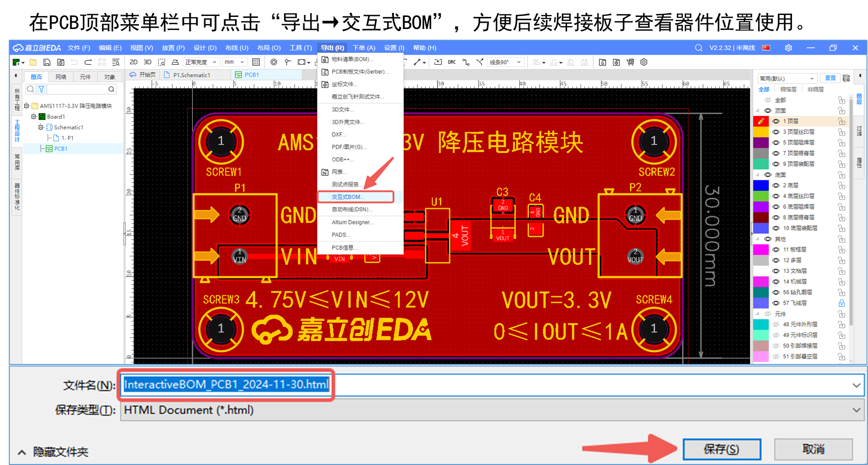Click the Redo arrow icon
Viewport: 868px width, 465px height.
(88, 62)
